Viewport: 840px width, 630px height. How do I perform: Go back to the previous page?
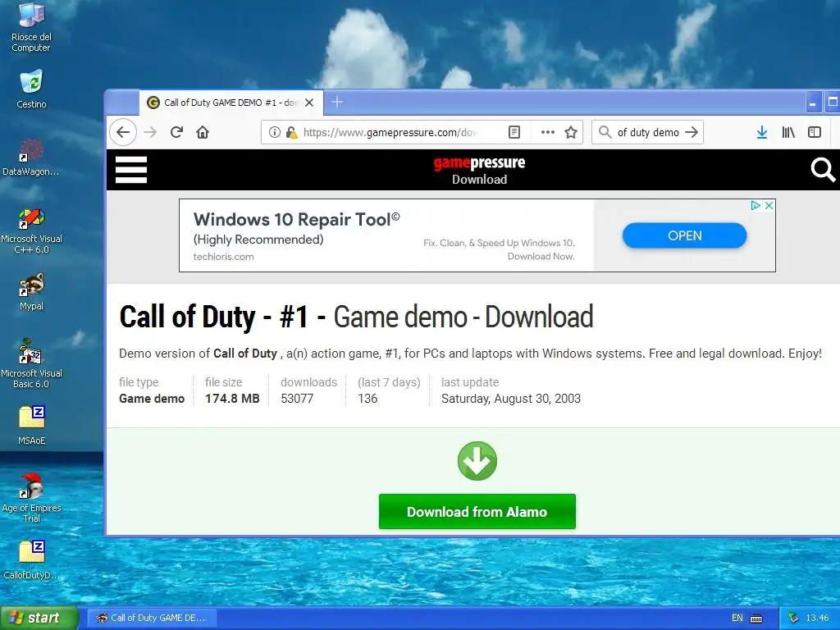click(x=123, y=132)
